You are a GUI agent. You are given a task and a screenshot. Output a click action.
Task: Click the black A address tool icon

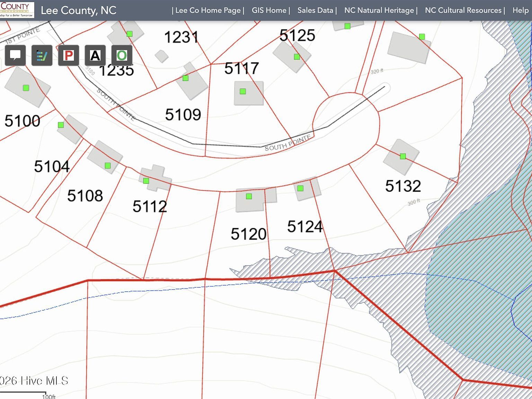(95, 56)
